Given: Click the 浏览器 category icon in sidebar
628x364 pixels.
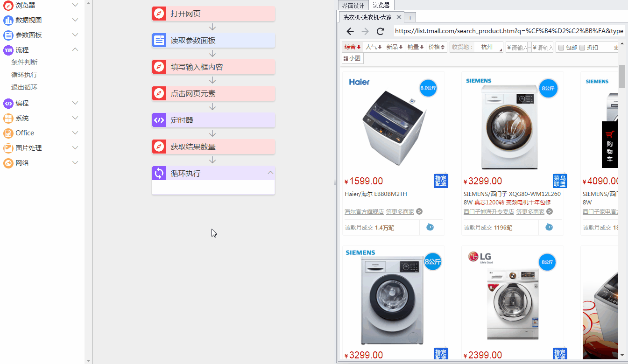Looking at the screenshot, I should click(8, 5).
